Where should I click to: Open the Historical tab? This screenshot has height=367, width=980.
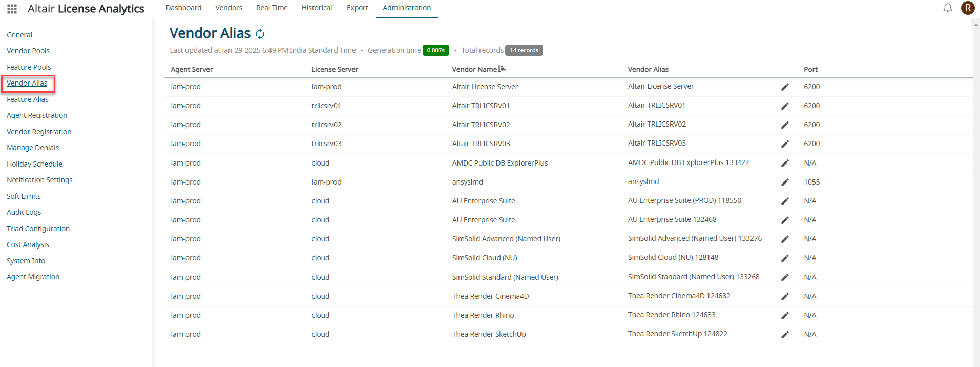[317, 8]
